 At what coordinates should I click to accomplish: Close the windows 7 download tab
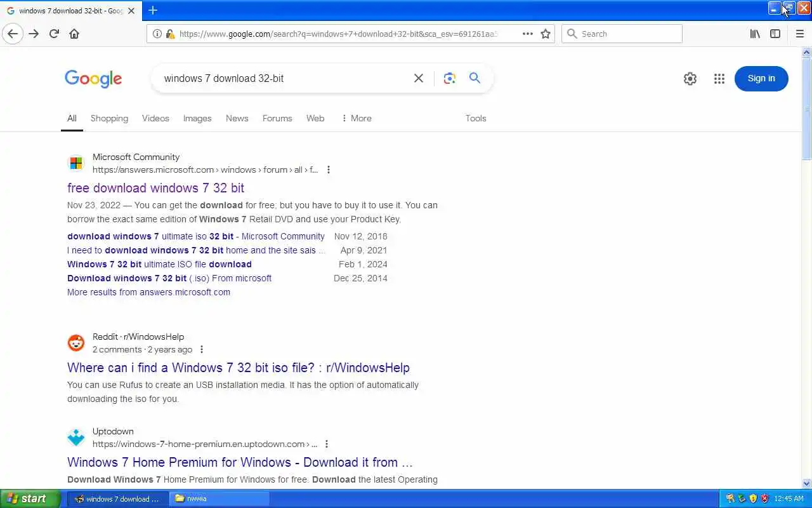pos(131,11)
